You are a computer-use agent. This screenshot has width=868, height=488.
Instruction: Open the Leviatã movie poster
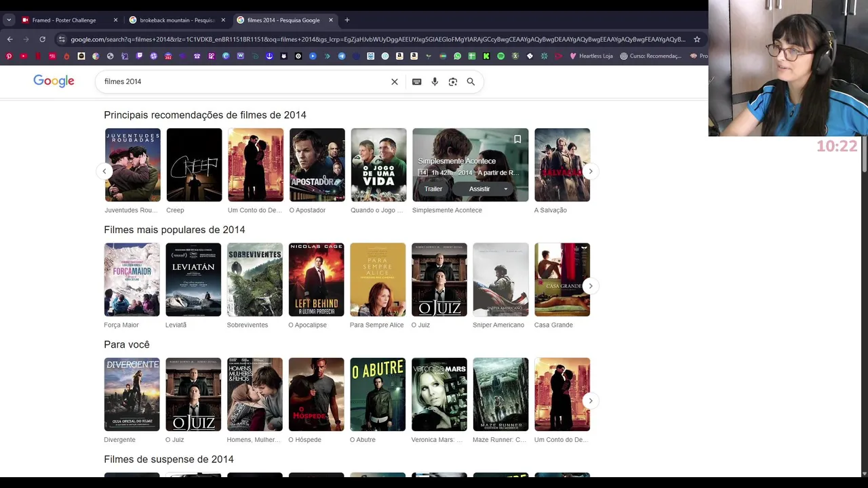(193, 279)
